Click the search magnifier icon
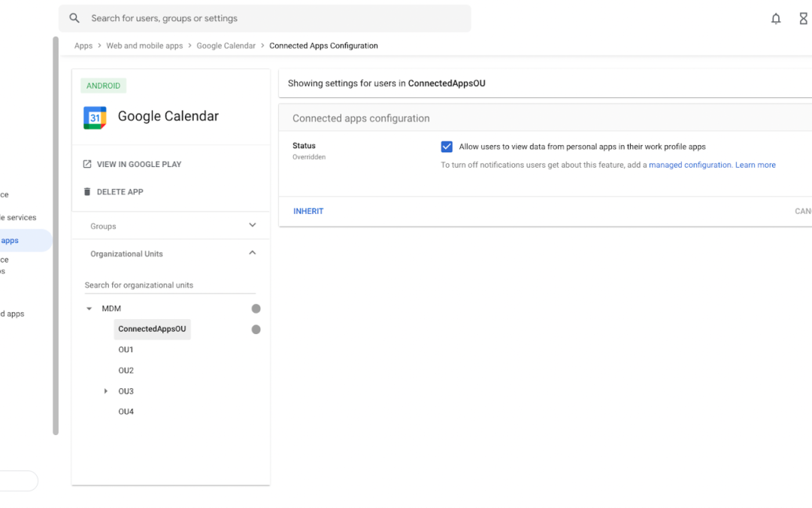Image resolution: width=812 pixels, height=508 pixels. pyautogui.click(x=74, y=18)
